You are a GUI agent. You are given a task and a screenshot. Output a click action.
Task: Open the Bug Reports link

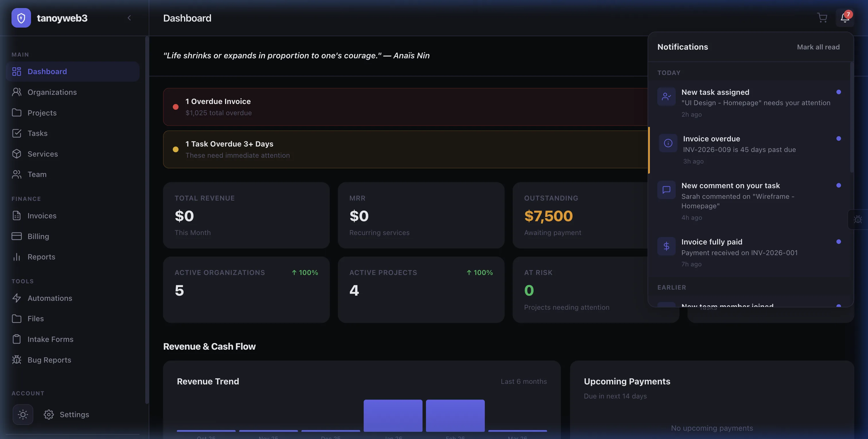pos(49,360)
